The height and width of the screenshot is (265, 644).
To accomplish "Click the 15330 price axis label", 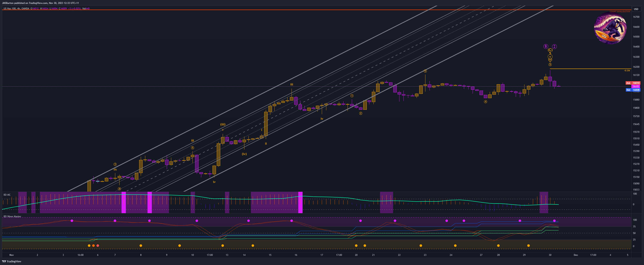I will point(636,158).
